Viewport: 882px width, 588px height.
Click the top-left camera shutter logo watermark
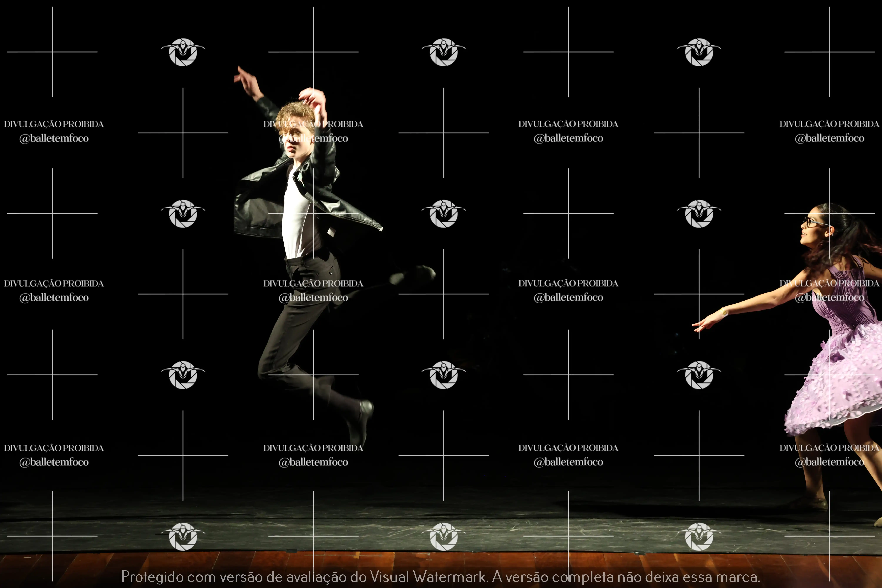coord(183,52)
